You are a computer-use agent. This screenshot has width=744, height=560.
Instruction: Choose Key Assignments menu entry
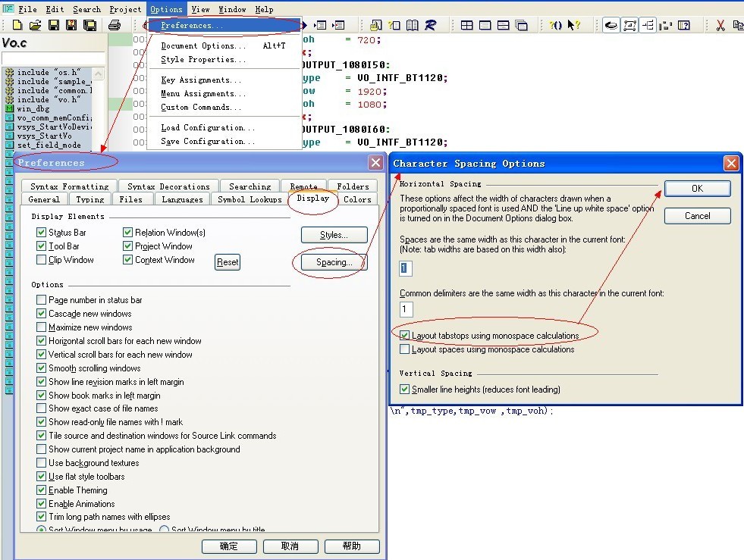tap(224, 80)
